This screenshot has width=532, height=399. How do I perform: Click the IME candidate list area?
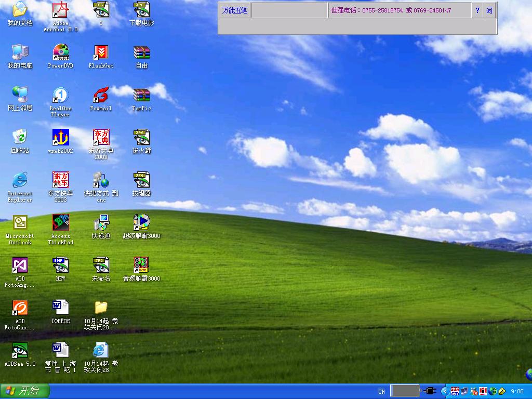[357, 26]
